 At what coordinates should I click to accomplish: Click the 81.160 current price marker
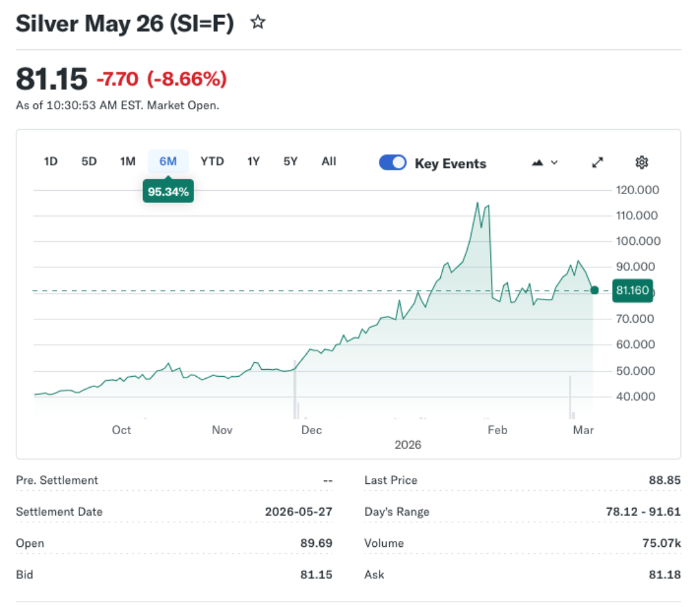632,290
